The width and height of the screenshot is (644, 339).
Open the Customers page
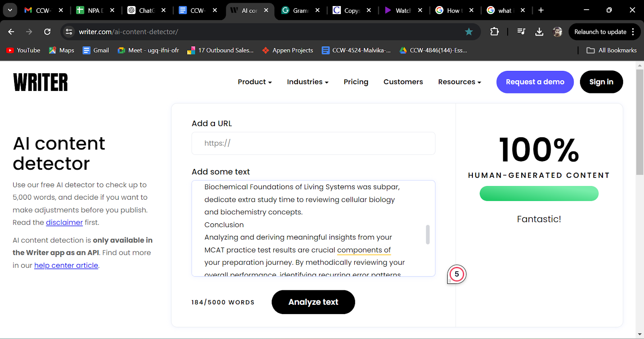[403, 82]
